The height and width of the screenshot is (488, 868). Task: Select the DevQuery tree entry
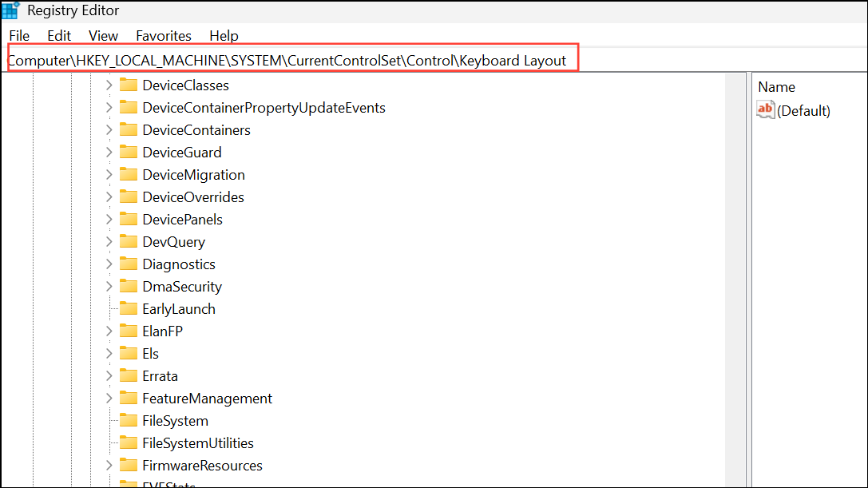pyautogui.click(x=174, y=242)
